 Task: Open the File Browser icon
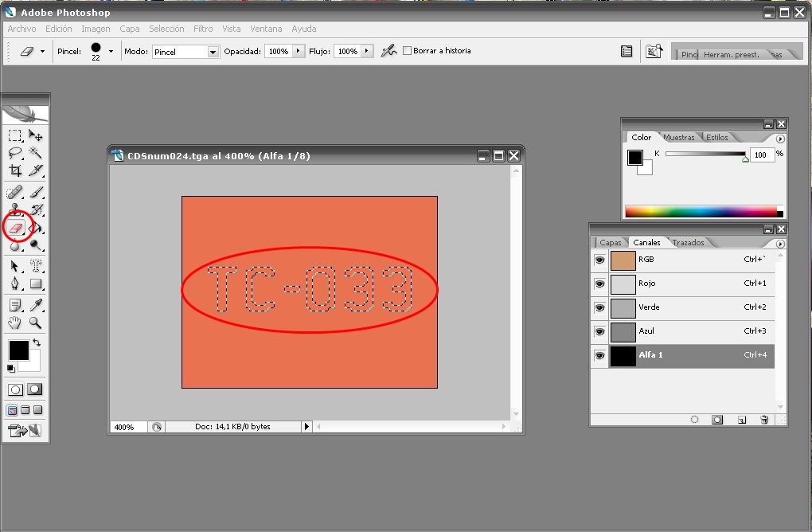tap(654, 51)
